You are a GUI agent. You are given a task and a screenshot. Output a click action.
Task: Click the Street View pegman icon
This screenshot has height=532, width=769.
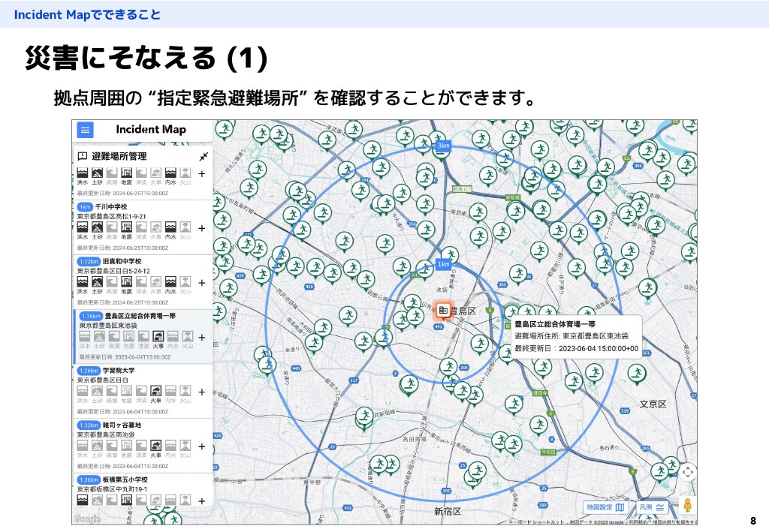(688, 506)
